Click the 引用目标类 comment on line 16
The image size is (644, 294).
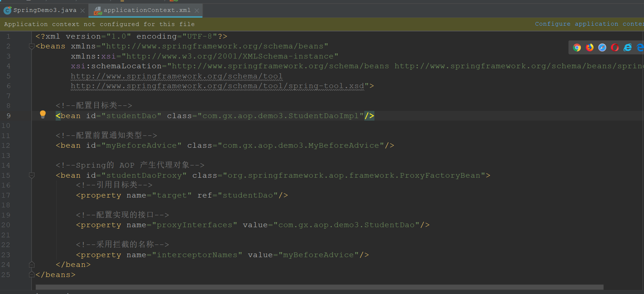[x=114, y=185]
